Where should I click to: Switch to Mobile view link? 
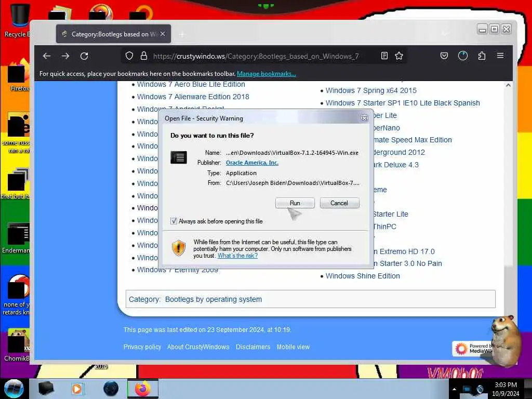click(x=293, y=347)
